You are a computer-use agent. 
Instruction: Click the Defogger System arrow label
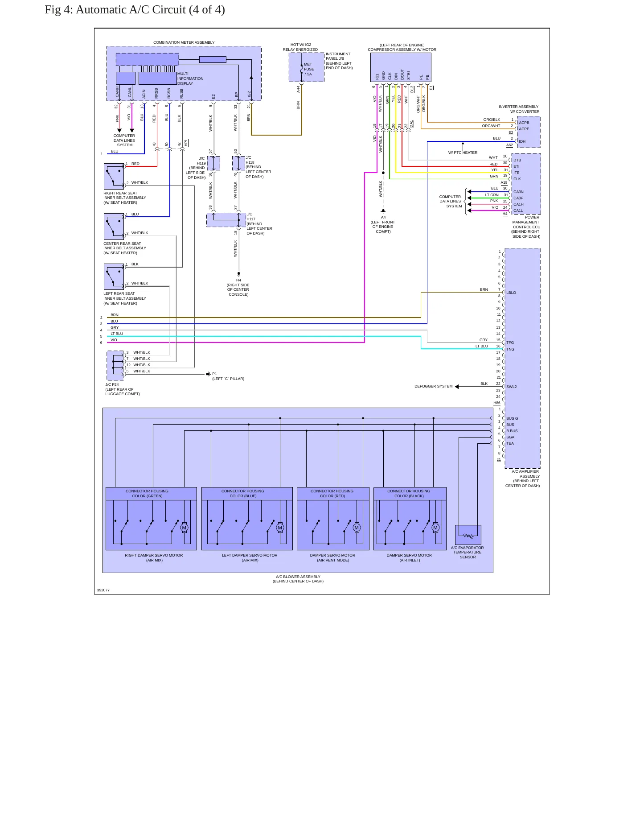point(433,387)
